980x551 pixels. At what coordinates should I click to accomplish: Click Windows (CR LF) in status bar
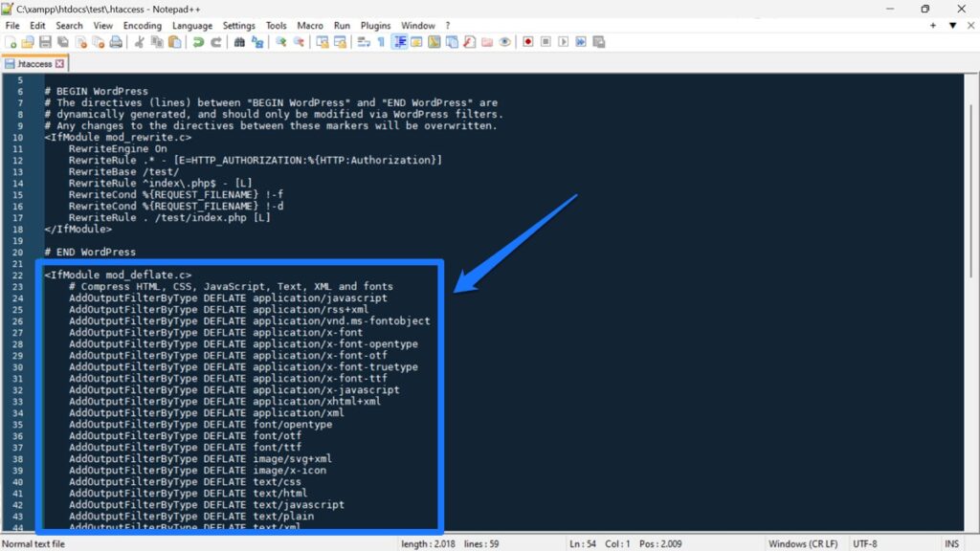[x=802, y=542]
